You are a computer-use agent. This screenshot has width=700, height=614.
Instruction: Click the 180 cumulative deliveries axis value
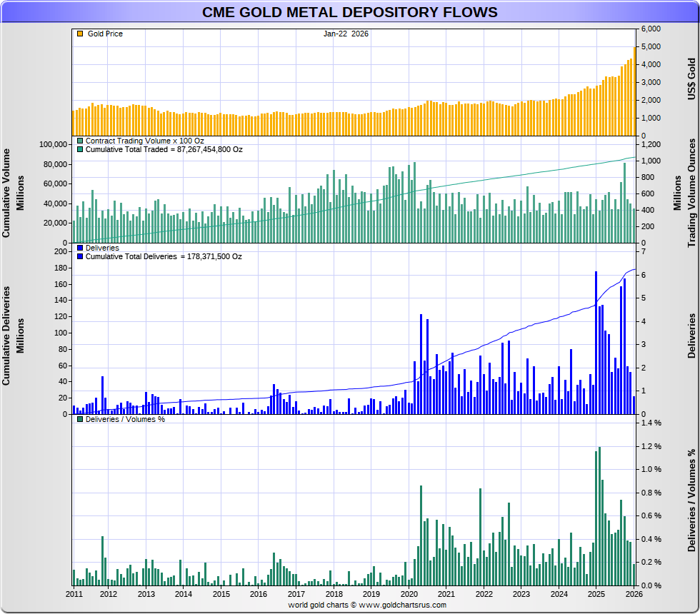click(x=61, y=268)
